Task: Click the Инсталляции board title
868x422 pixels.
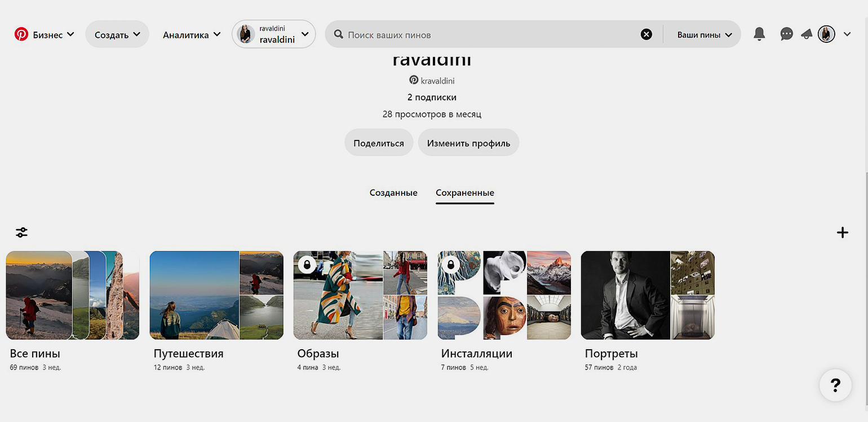Action: point(477,354)
